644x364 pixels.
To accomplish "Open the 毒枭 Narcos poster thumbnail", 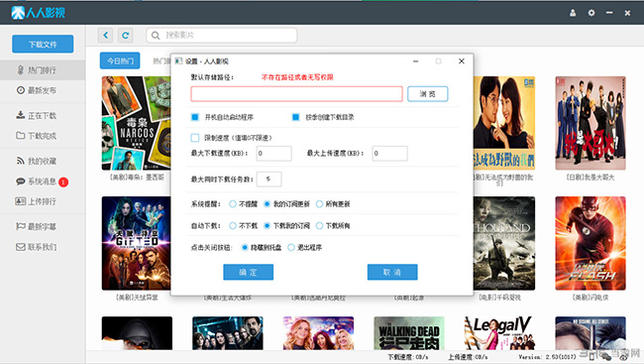I will click(137, 123).
